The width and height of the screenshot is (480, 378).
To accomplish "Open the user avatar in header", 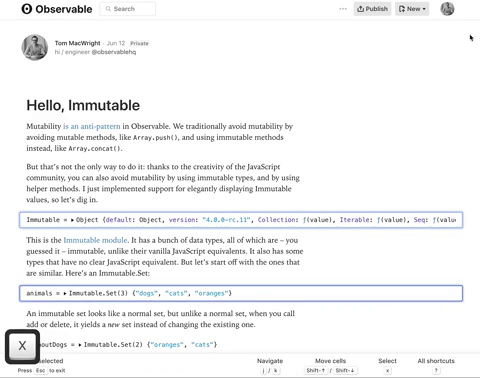I will click(447, 9).
